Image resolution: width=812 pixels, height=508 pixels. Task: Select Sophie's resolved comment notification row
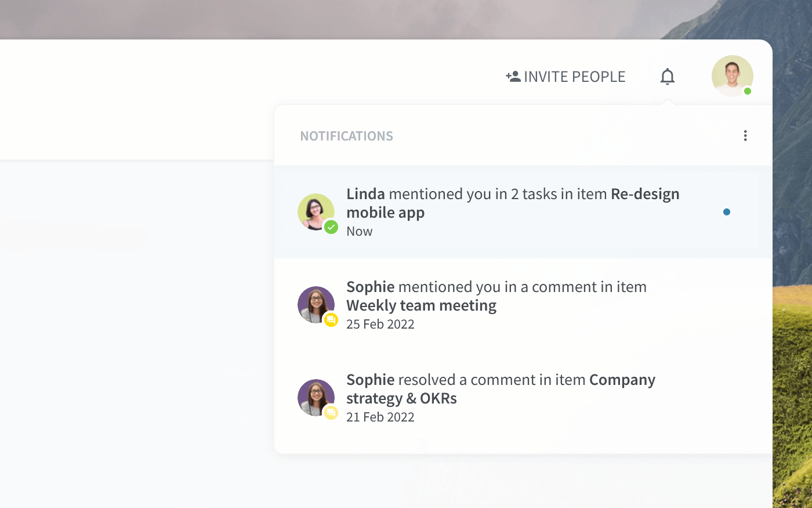[523, 398]
